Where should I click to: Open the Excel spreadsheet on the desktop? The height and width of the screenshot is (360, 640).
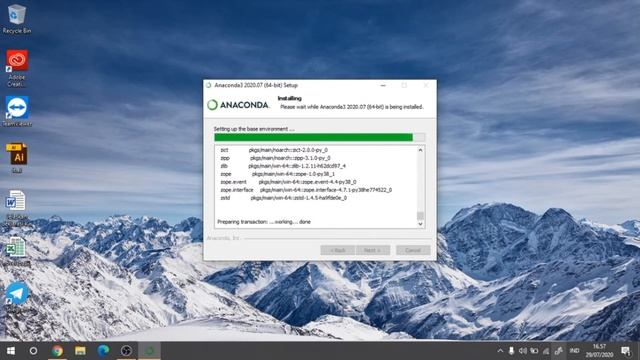point(16,251)
